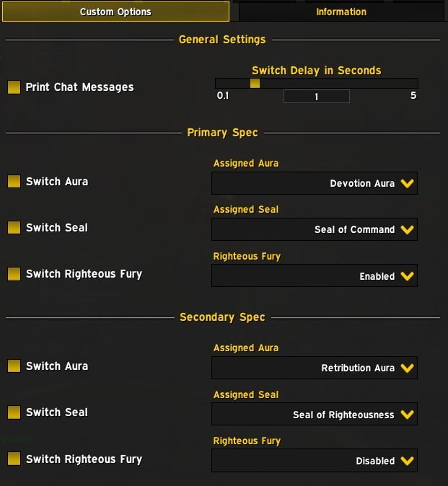This screenshot has width=448, height=486.
Task: Switch to the Information tab
Action: [x=341, y=12]
